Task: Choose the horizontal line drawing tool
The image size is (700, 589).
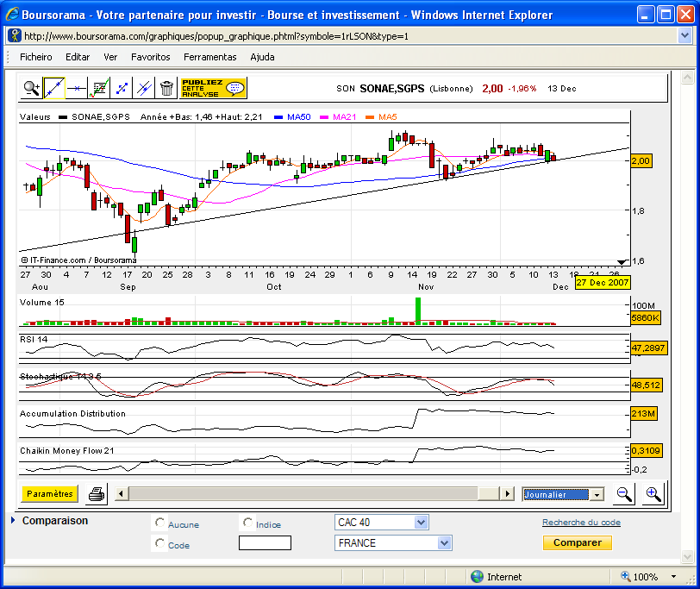Action: (77, 88)
